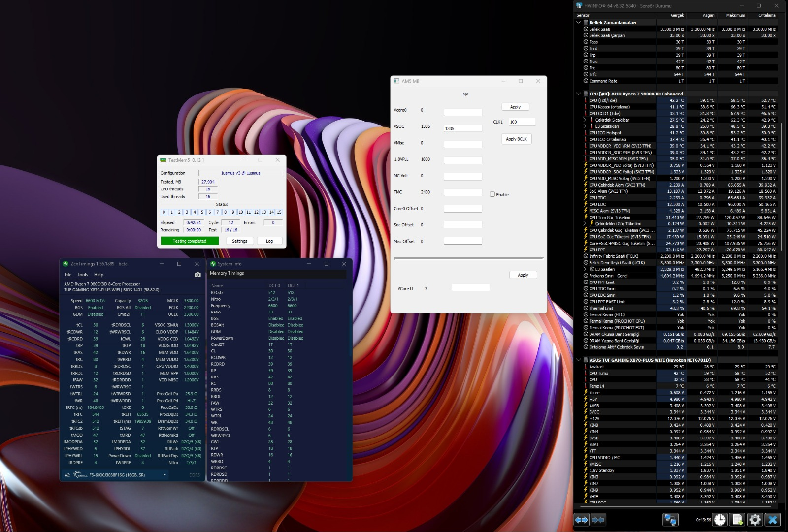Click HWiNFO title bar app icon

point(580,6)
